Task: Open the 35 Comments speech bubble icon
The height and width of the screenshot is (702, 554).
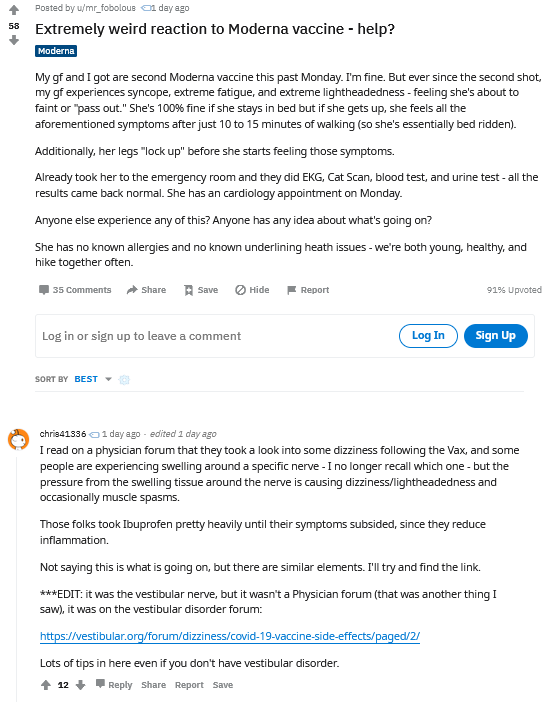Action: [43, 290]
